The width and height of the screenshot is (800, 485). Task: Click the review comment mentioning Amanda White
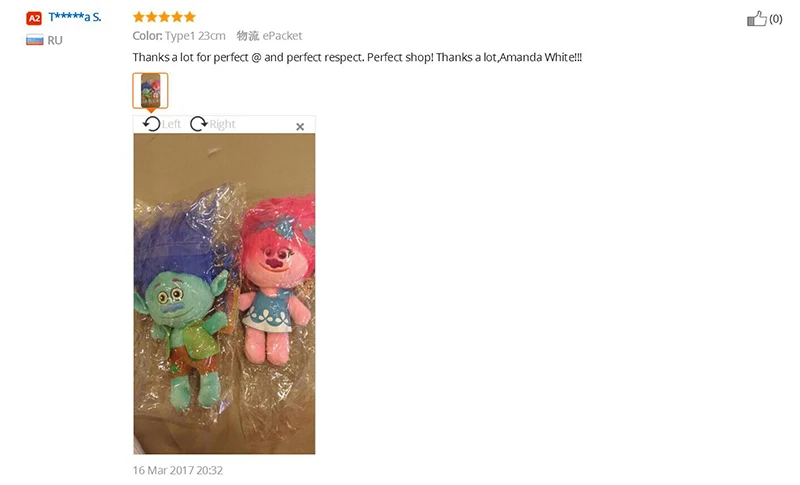pyautogui.click(x=357, y=57)
